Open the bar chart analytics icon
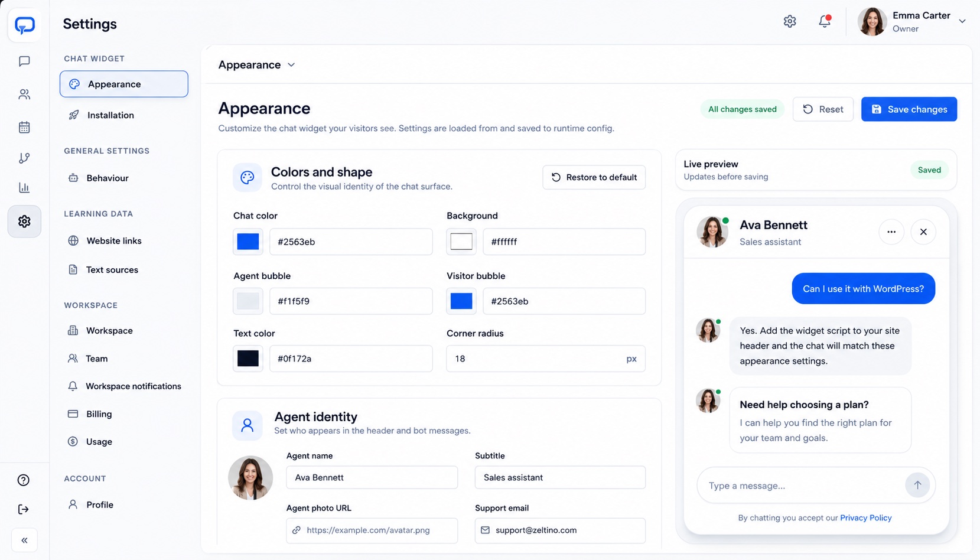980x560 pixels. pyautogui.click(x=24, y=188)
